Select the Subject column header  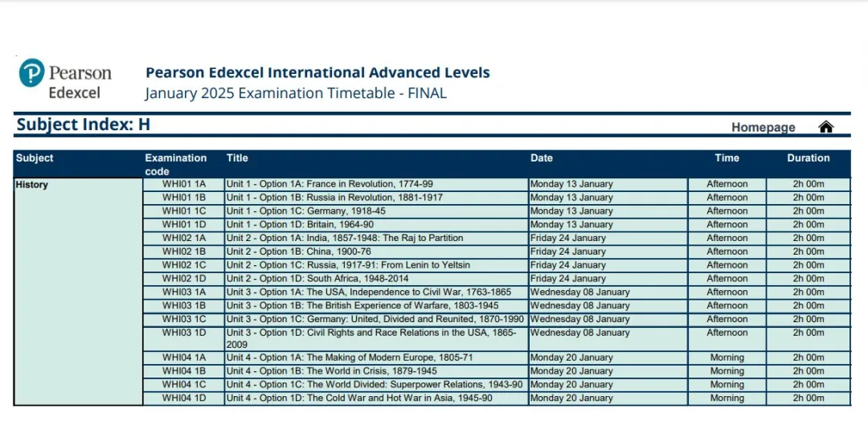click(35, 157)
